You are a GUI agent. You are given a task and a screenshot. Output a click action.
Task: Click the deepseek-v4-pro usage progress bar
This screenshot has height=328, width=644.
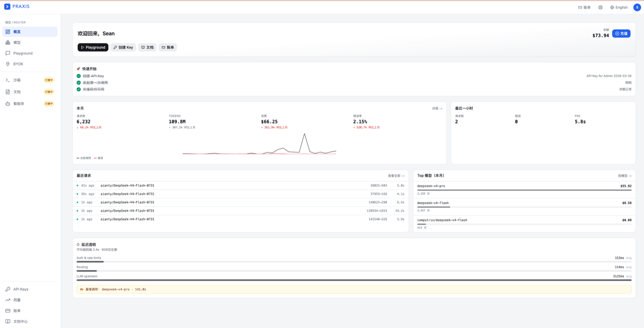point(524,190)
